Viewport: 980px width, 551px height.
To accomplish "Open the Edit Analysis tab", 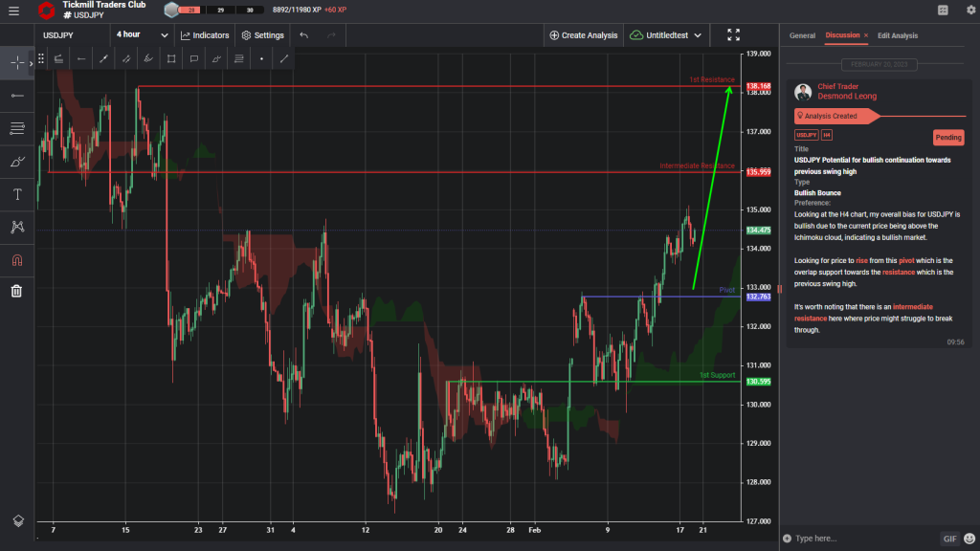I will [x=898, y=34].
